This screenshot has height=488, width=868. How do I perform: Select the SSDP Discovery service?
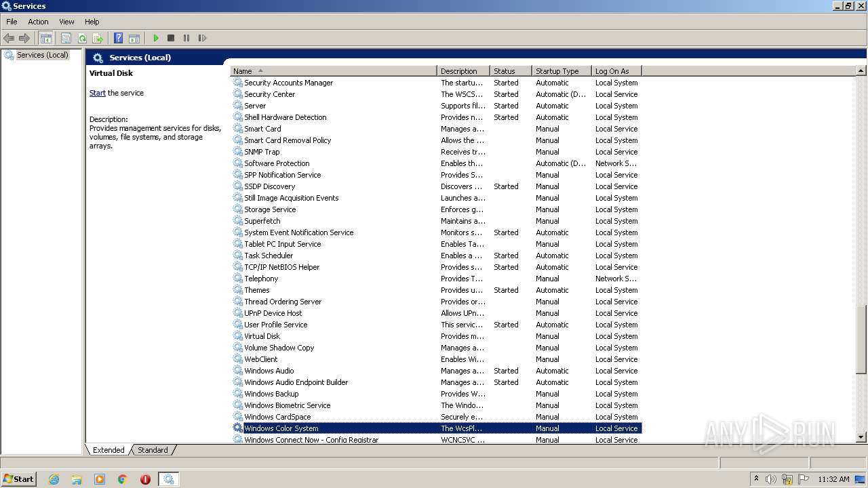436,186
